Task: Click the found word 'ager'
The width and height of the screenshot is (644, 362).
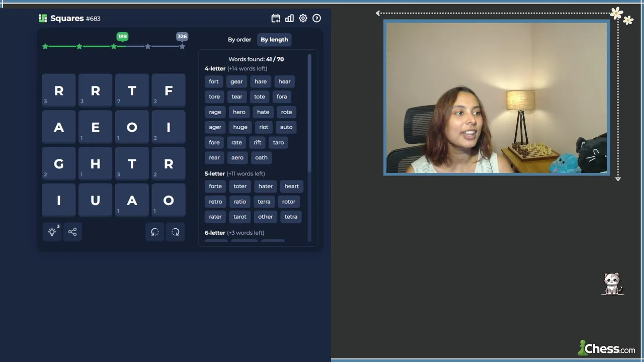Action: click(215, 127)
